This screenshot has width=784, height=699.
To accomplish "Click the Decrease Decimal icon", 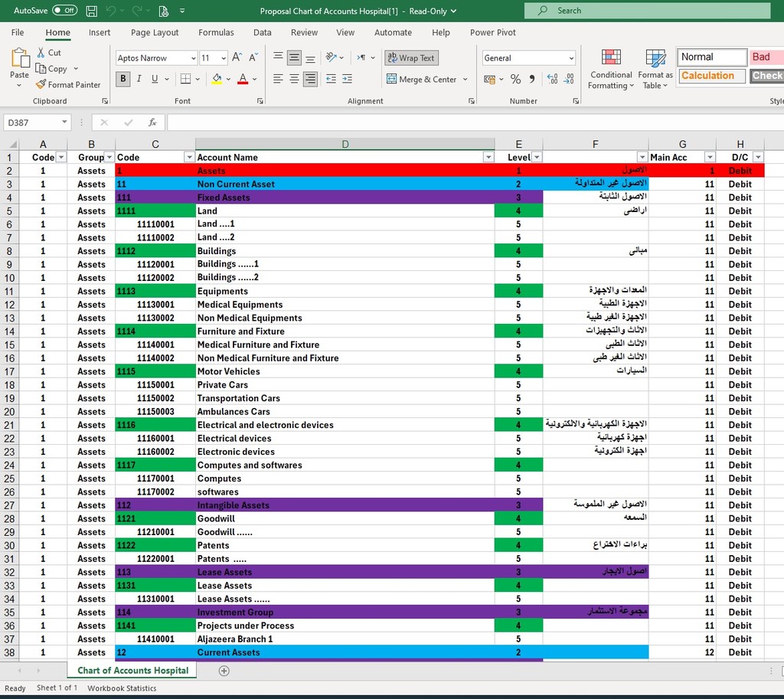I will [x=569, y=79].
